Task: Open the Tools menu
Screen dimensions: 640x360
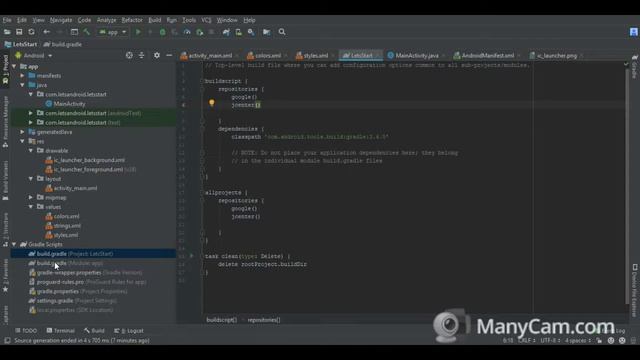Action: tap(189, 20)
